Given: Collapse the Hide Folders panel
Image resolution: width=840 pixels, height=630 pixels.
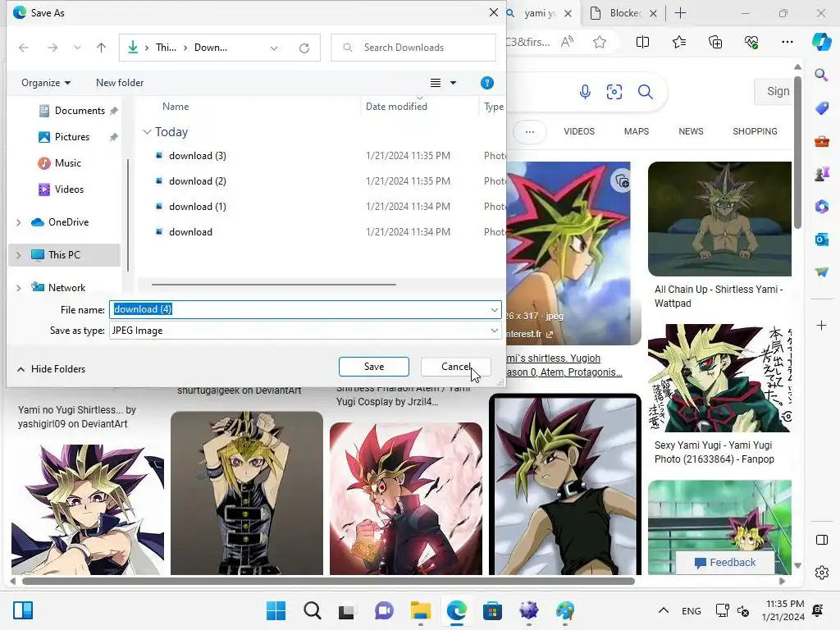Looking at the screenshot, I should point(52,368).
